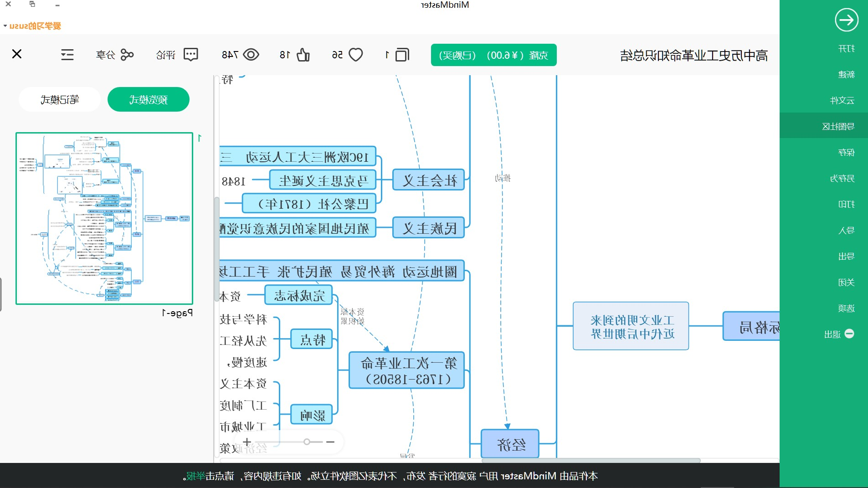Image resolution: width=868 pixels, height=488 pixels.
Task: Like the map with thumbs-up icon
Action: (x=303, y=55)
